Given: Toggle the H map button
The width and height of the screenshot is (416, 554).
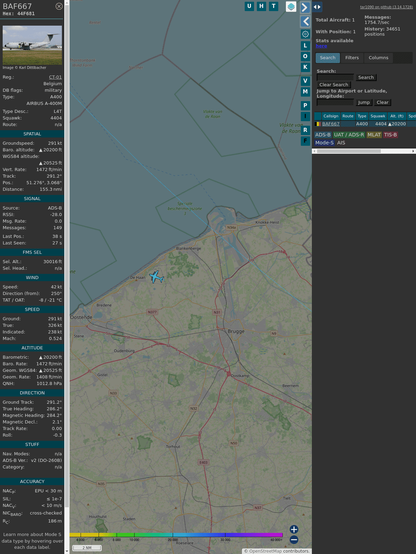Looking at the screenshot, I should [x=262, y=6].
